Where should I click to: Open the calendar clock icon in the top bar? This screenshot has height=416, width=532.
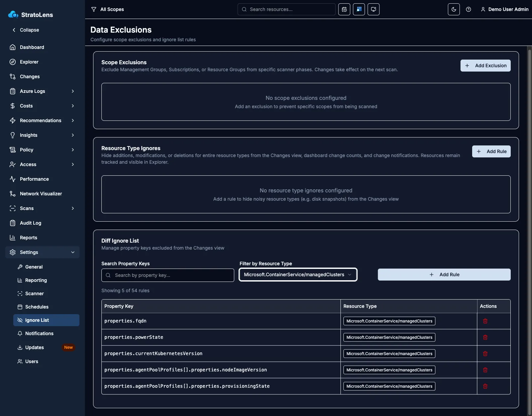344,9
